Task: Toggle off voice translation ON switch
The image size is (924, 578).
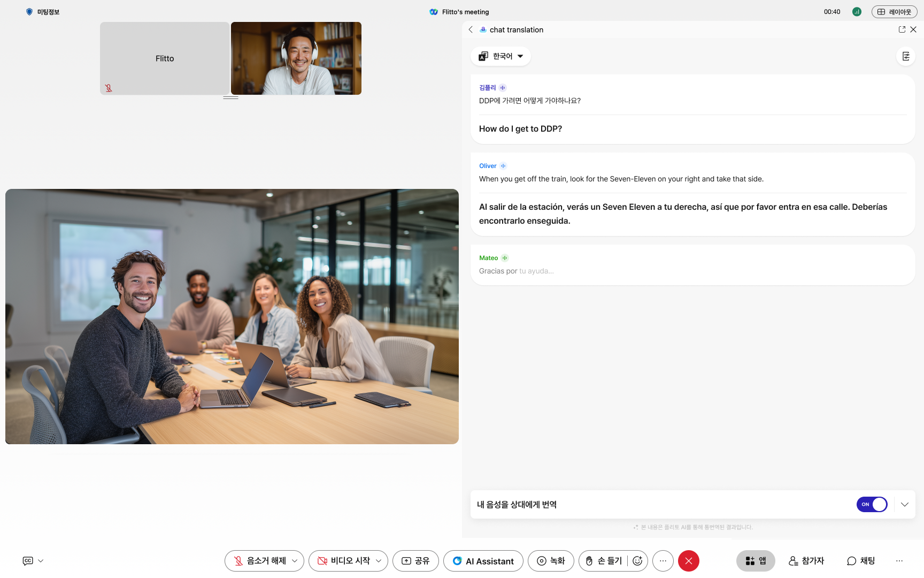Action: click(872, 505)
